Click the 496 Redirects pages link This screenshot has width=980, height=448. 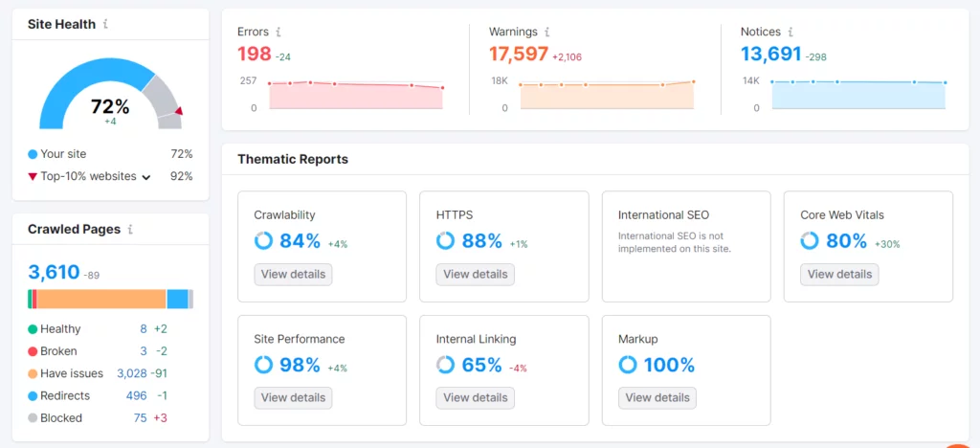coord(136,395)
